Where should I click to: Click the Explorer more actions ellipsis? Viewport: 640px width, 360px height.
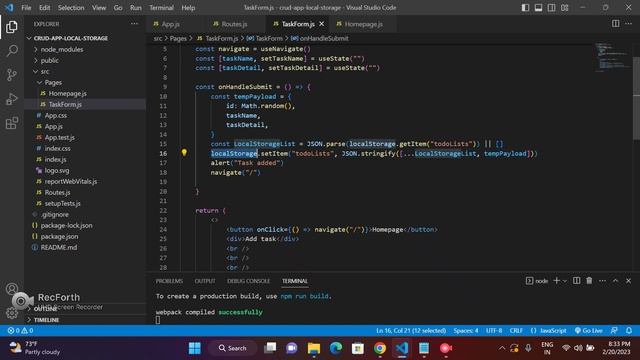pos(134,24)
